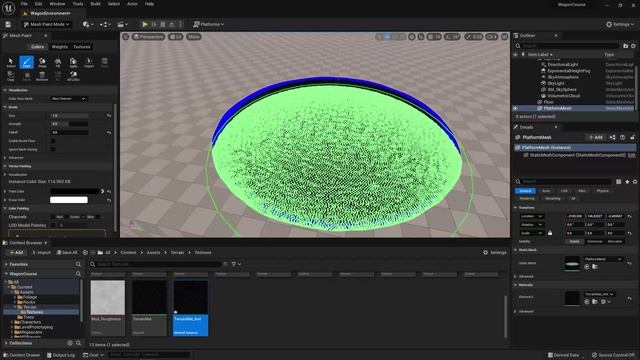Select Static mobility option
640x360 pixels.
(x=574, y=242)
